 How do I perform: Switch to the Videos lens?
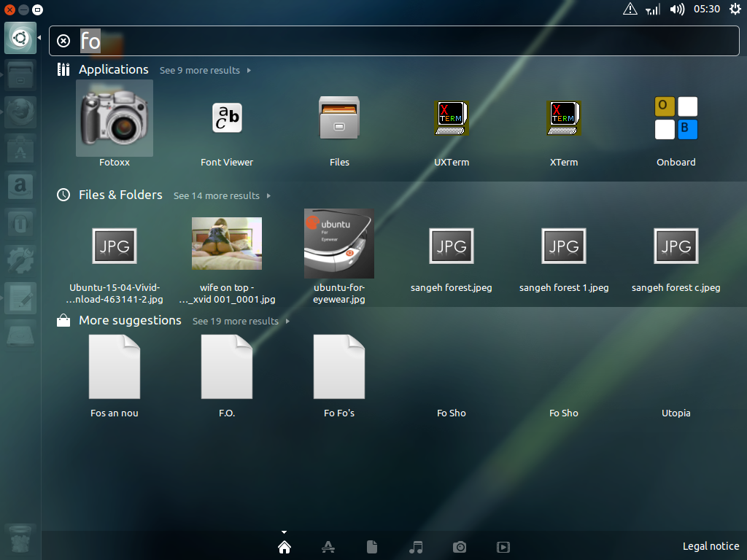503,547
